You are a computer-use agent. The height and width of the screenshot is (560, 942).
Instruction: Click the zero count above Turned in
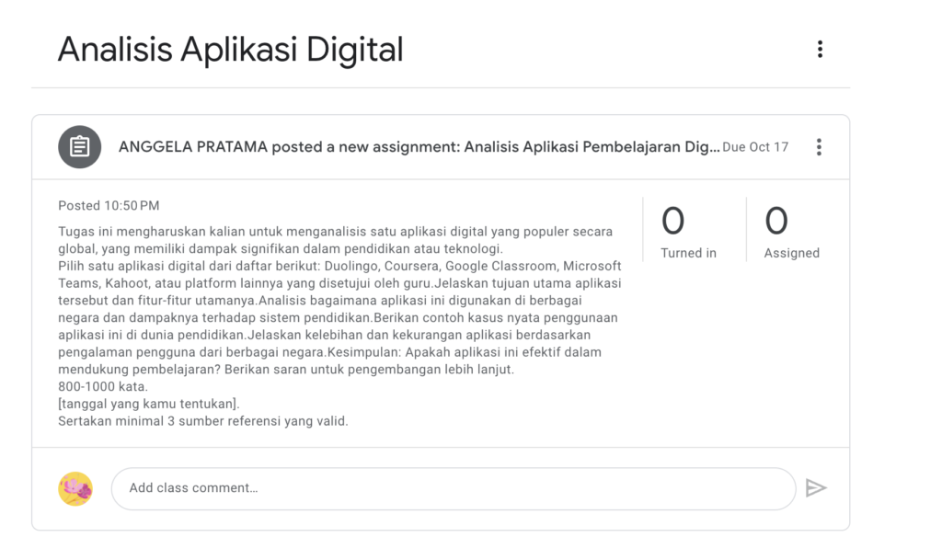point(672,221)
